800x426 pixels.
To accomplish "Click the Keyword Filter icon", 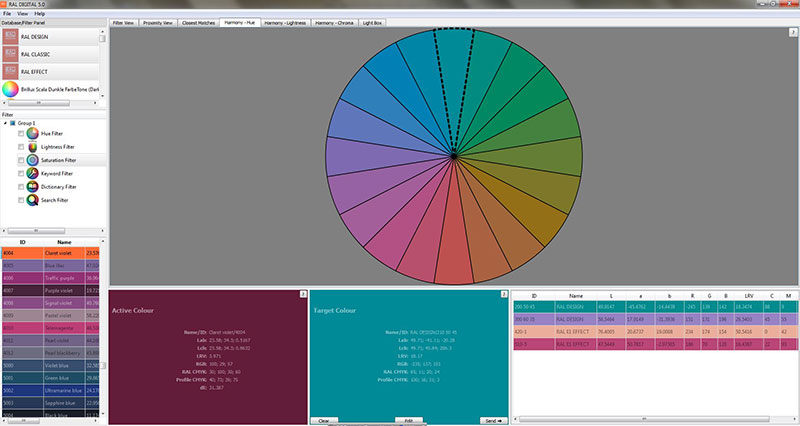I will click(33, 173).
